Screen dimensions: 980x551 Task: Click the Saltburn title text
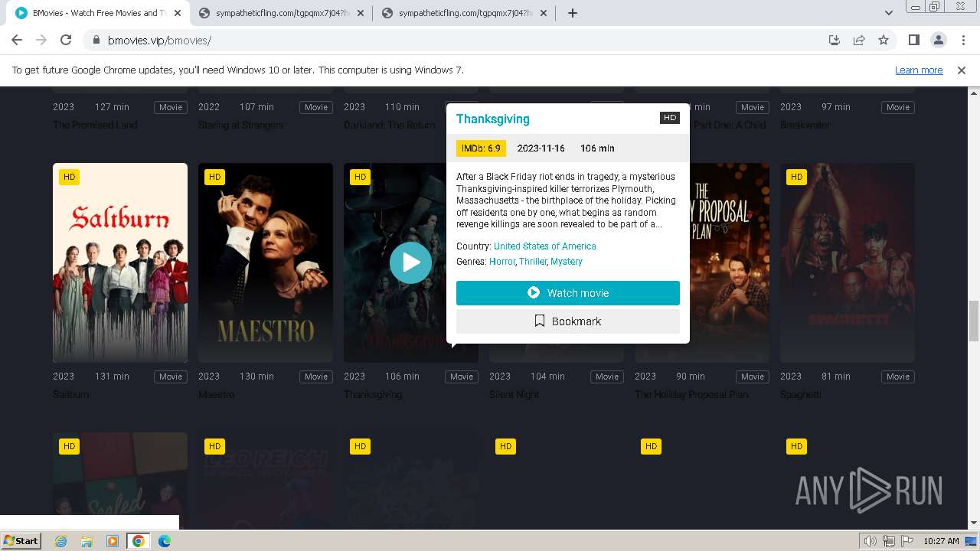(71, 395)
